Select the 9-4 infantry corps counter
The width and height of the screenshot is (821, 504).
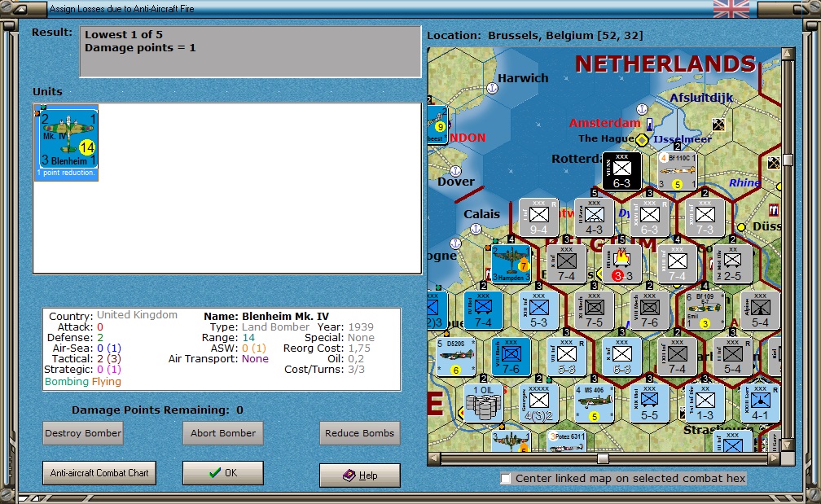539,217
